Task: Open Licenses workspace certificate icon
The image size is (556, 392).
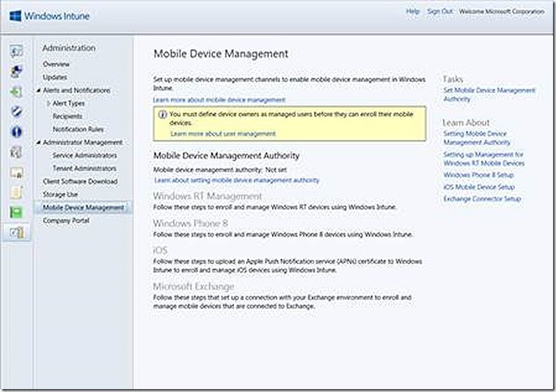Action: [16, 172]
